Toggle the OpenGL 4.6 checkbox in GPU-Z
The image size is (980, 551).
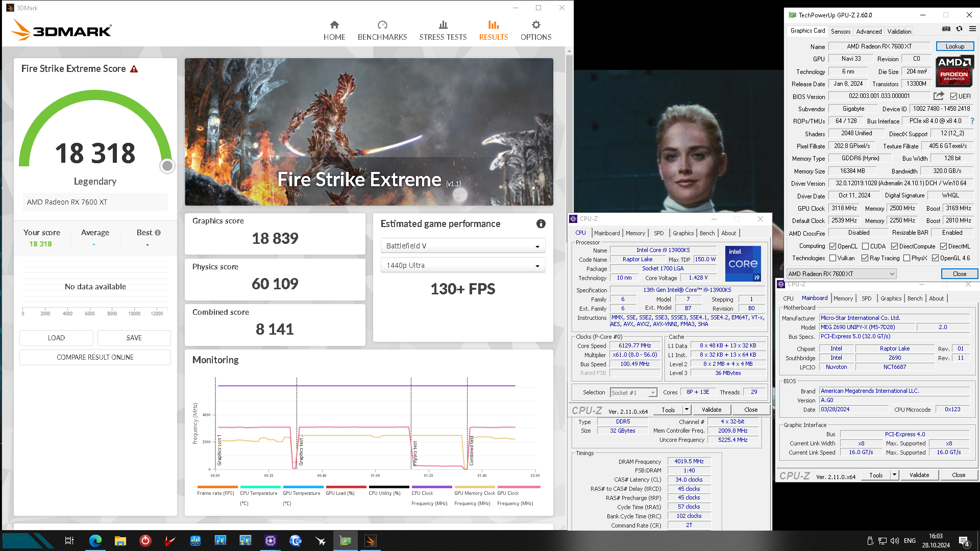pyautogui.click(x=935, y=258)
